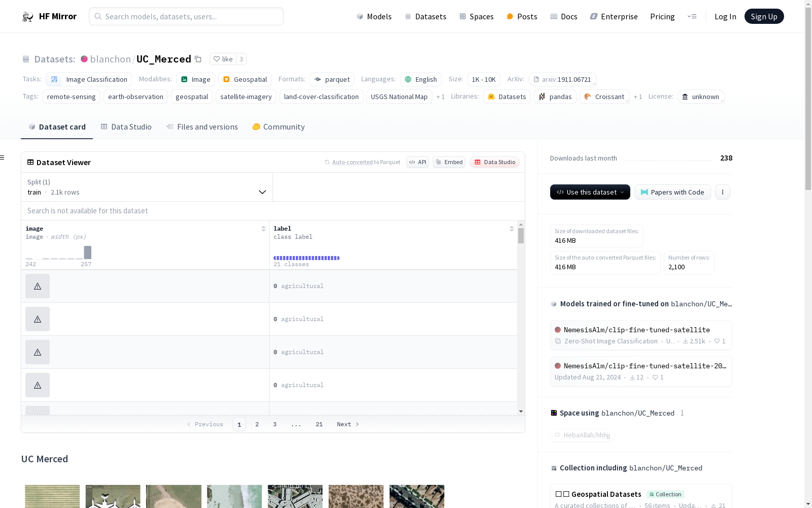Click the first row's broken image icon

point(38,286)
